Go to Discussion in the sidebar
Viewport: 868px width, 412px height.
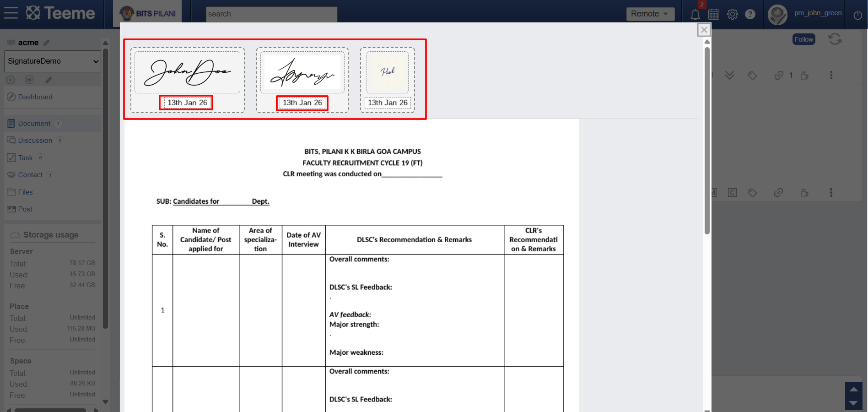(35, 141)
